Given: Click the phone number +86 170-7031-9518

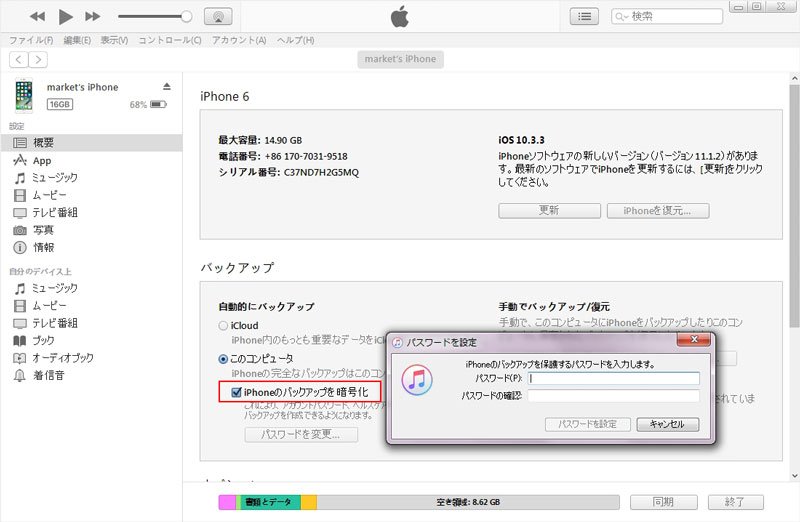Looking at the screenshot, I should click(306, 156).
